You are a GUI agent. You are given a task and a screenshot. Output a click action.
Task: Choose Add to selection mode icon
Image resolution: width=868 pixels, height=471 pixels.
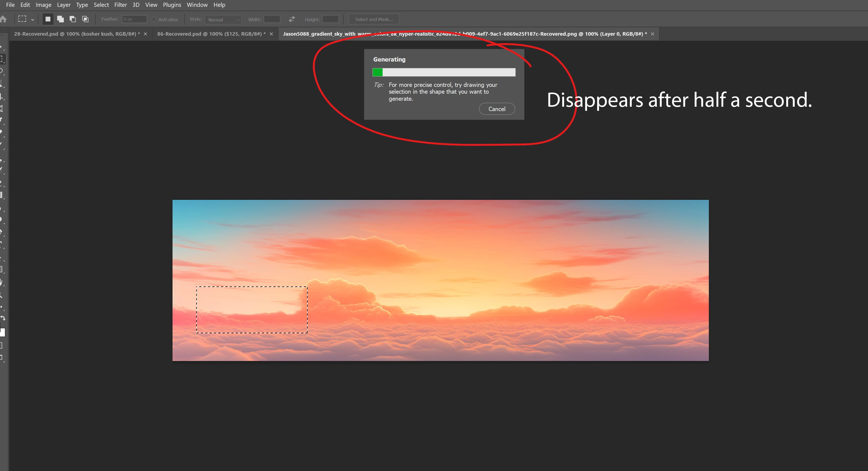tap(60, 19)
